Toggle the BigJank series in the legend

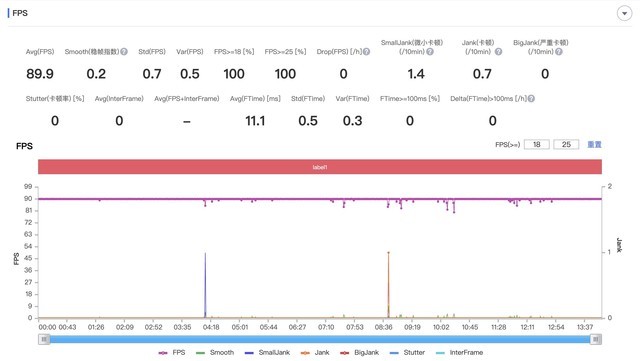[359, 352]
